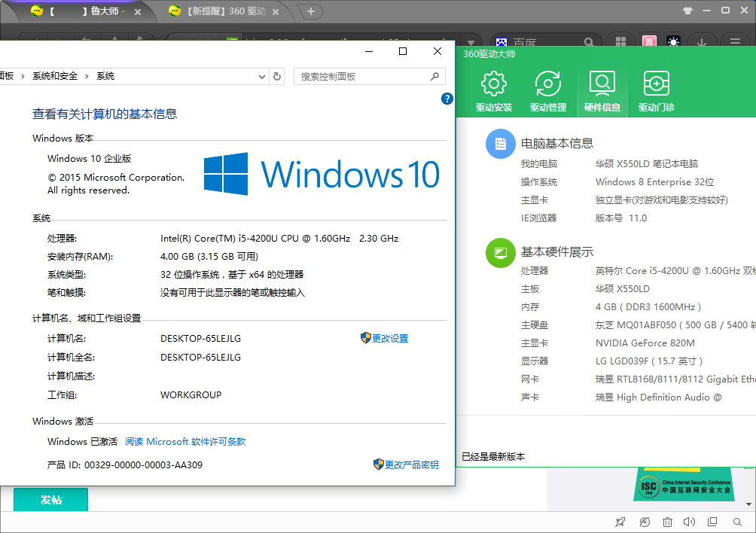The height and width of the screenshot is (533, 756).
Task: Open the browser hamburger menu icon
Action: (x=735, y=42)
